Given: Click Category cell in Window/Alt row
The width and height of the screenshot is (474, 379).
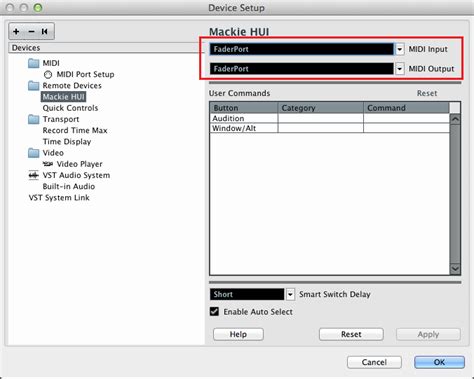Looking at the screenshot, I should [321, 128].
